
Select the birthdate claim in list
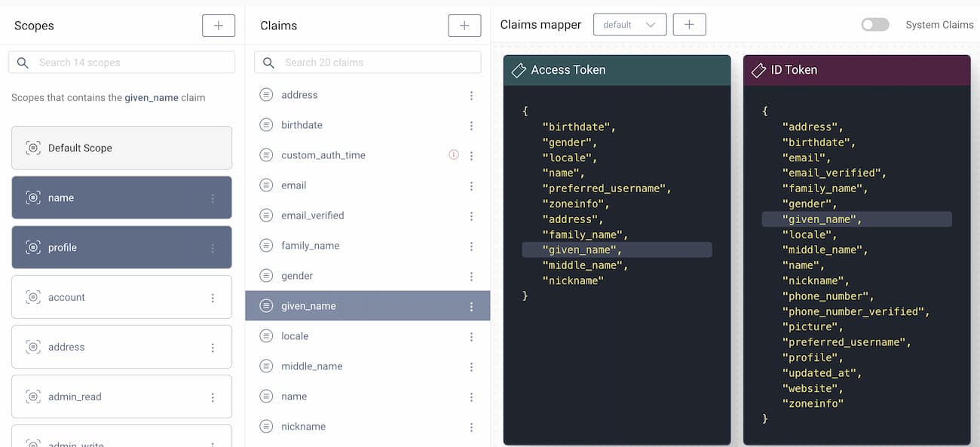click(302, 125)
